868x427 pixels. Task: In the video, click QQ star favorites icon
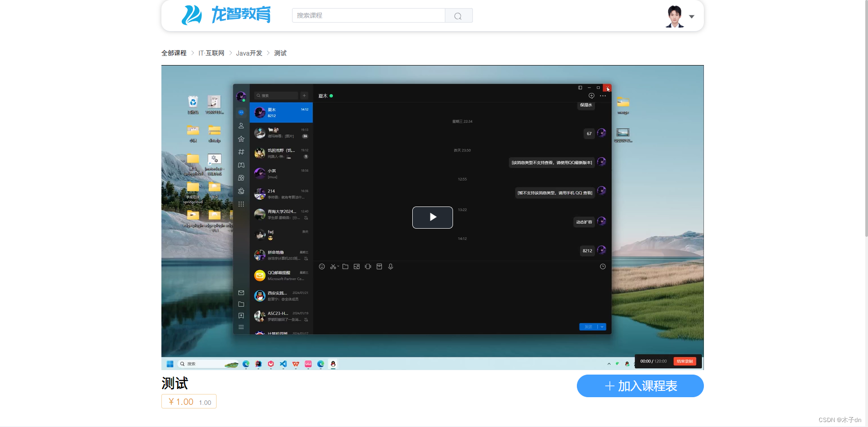click(241, 139)
